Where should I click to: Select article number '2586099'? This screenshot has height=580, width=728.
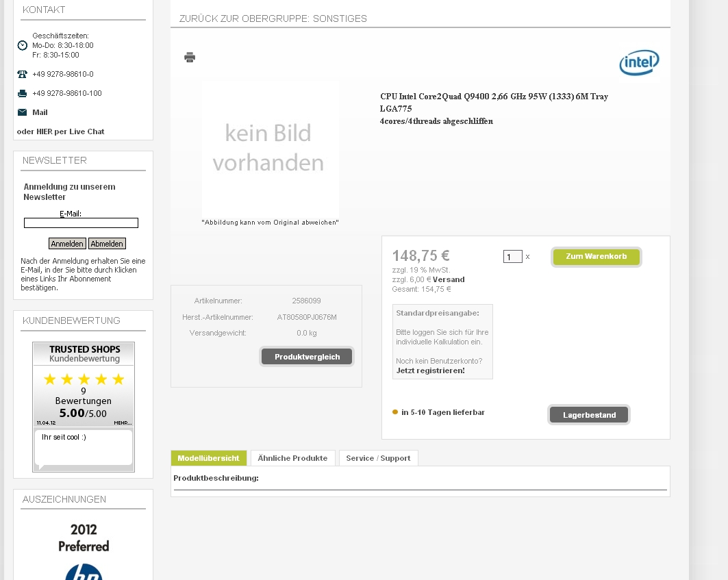[306, 301]
